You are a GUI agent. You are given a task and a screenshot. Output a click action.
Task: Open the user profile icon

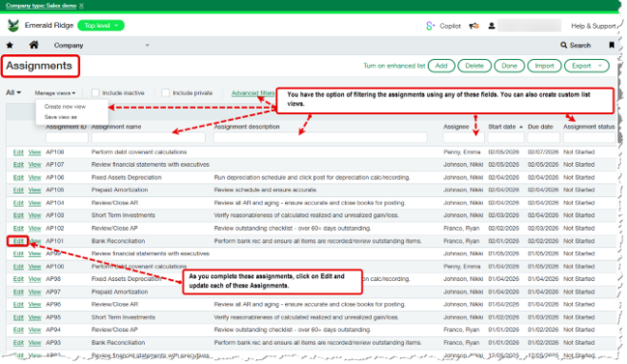492,26
